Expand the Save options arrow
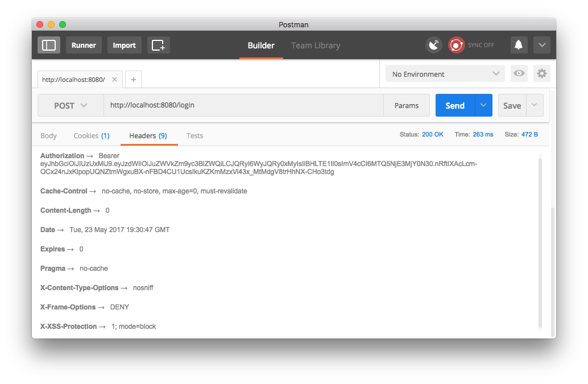Viewport: 588px width, 384px height. coord(535,105)
